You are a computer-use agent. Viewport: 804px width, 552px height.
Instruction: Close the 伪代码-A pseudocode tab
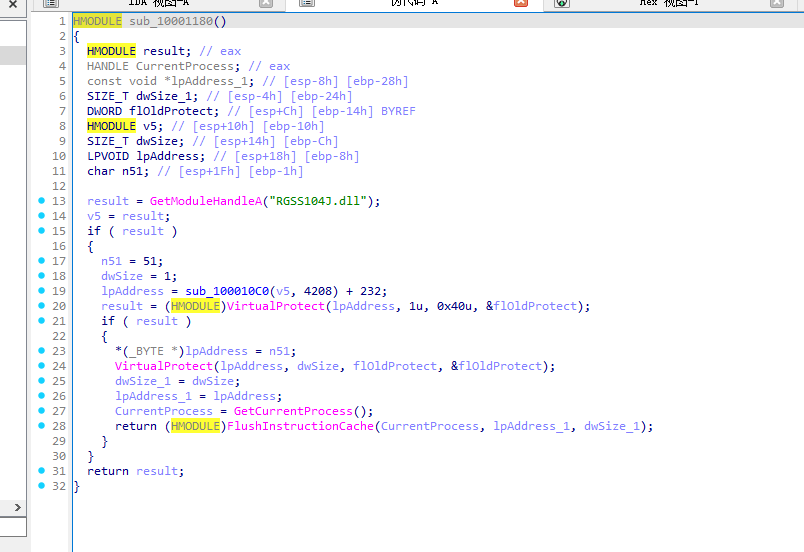[x=520, y=4]
